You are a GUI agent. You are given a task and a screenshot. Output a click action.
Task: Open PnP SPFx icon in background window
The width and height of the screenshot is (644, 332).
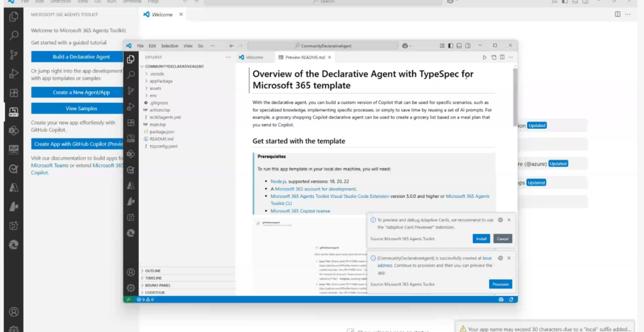tap(14, 150)
